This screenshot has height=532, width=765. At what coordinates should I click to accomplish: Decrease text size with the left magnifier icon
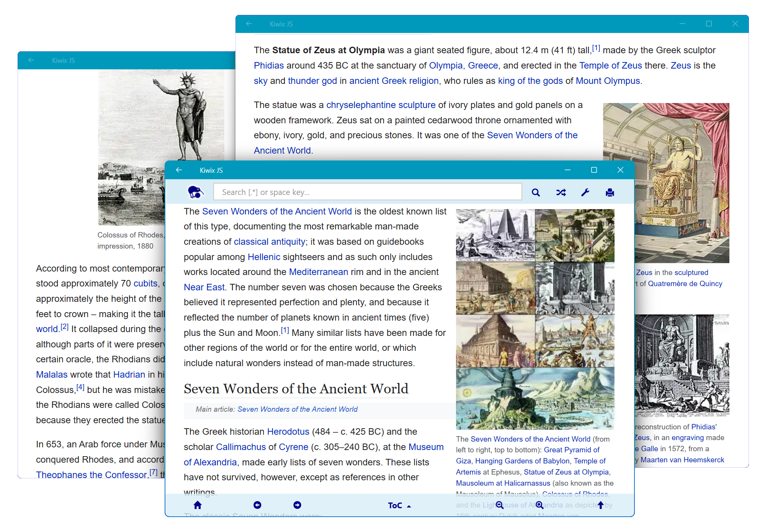click(499, 505)
